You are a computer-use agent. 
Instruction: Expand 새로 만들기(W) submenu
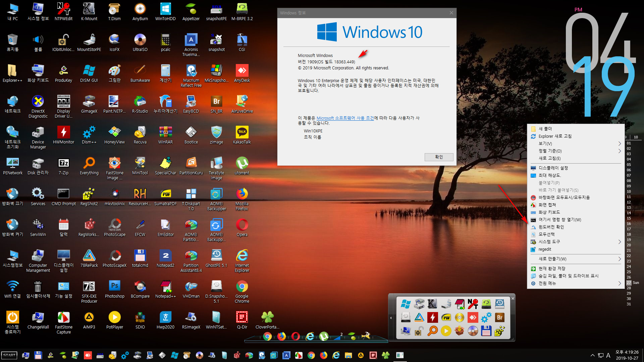pyautogui.click(x=576, y=259)
